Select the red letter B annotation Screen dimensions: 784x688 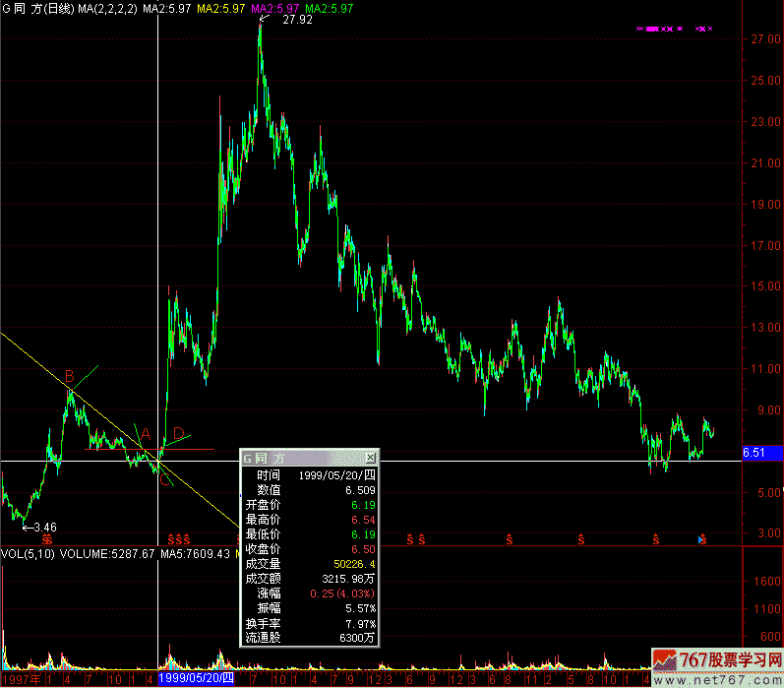70,376
